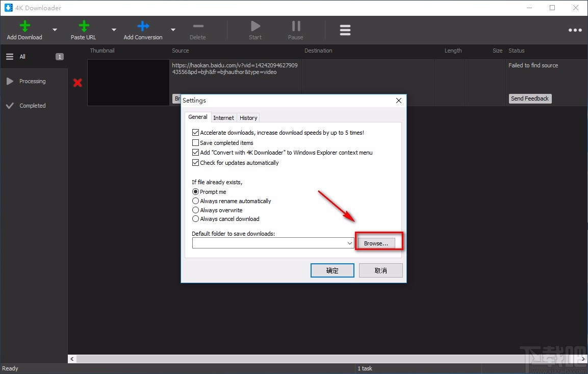Sort by the Thumbnail column header
This screenshot has height=374, width=588.
tap(102, 51)
